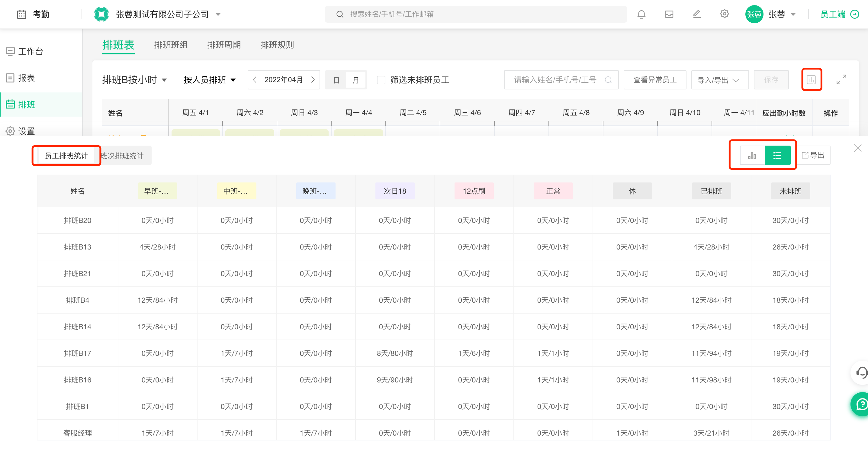Screen dimensions: 868x464
Task: Open the 按人员排班 dropdown
Action: [x=209, y=80]
